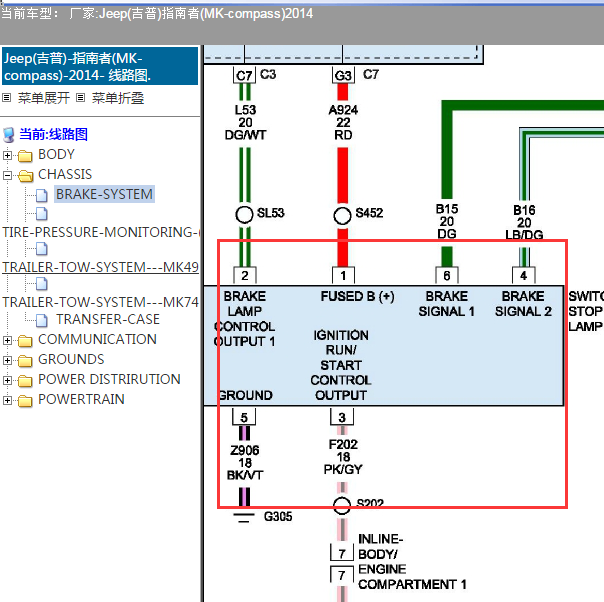Expand the GROUNDS plus box
This screenshot has width=604, height=602.
(8, 360)
